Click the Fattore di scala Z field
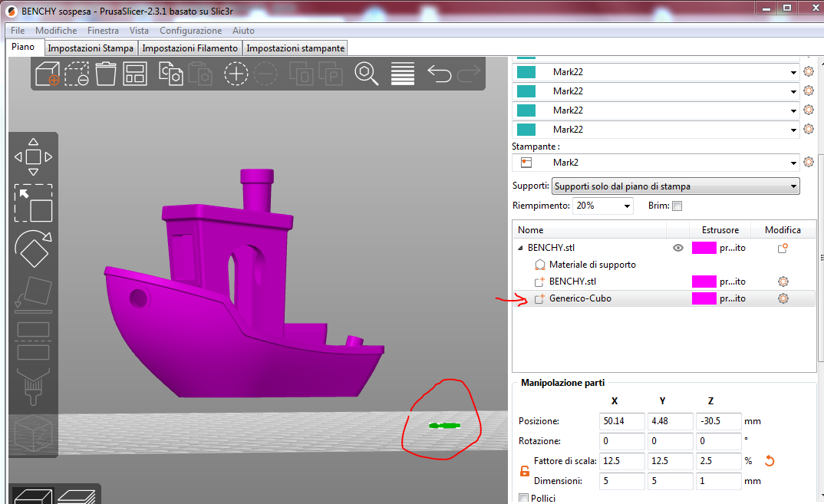 pyautogui.click(x=718, y=461)
